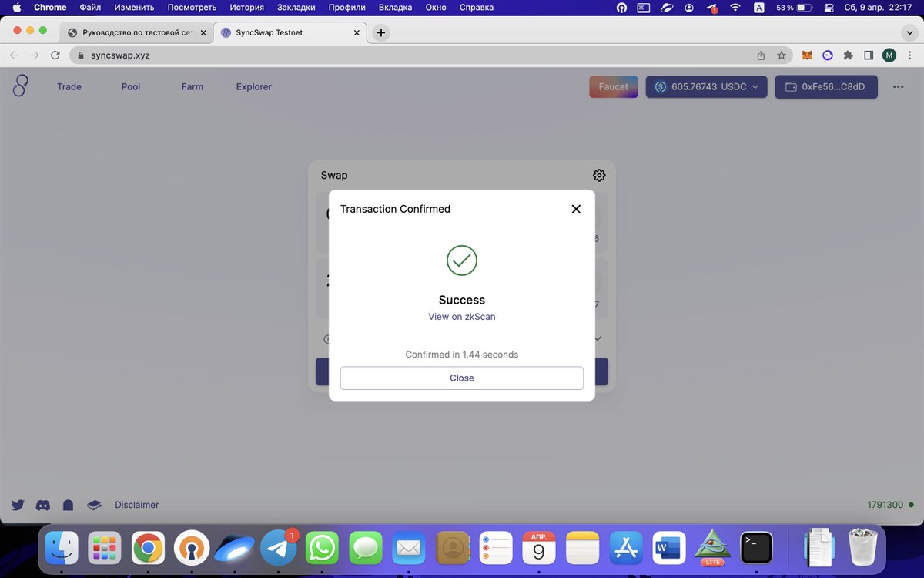The width and height of the screenshot is (924, 578).
Task: Click the ghost-shaped footer icon
Action: pos(68,505)
